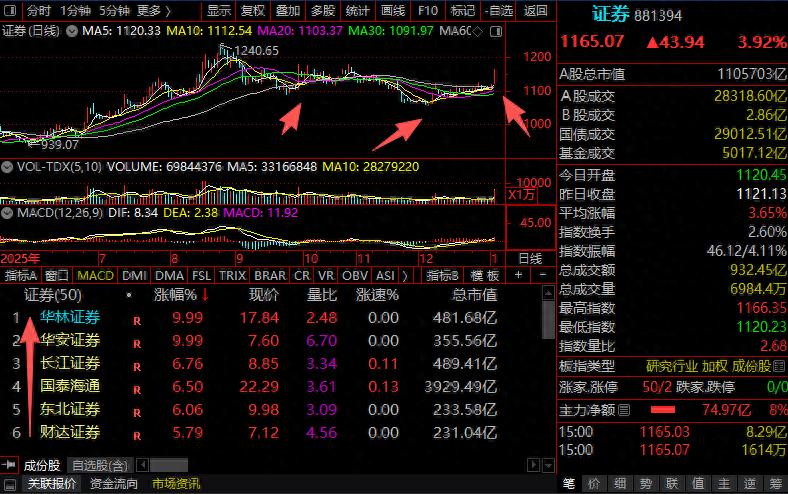
Task: Open the 资金流向 tab
Action: 114,484
